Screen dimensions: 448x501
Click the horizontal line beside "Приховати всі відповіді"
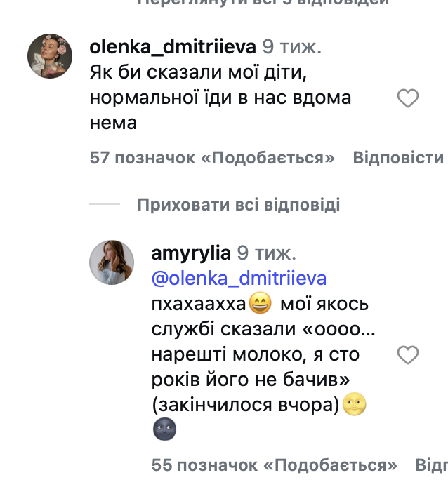click(105, 205)
